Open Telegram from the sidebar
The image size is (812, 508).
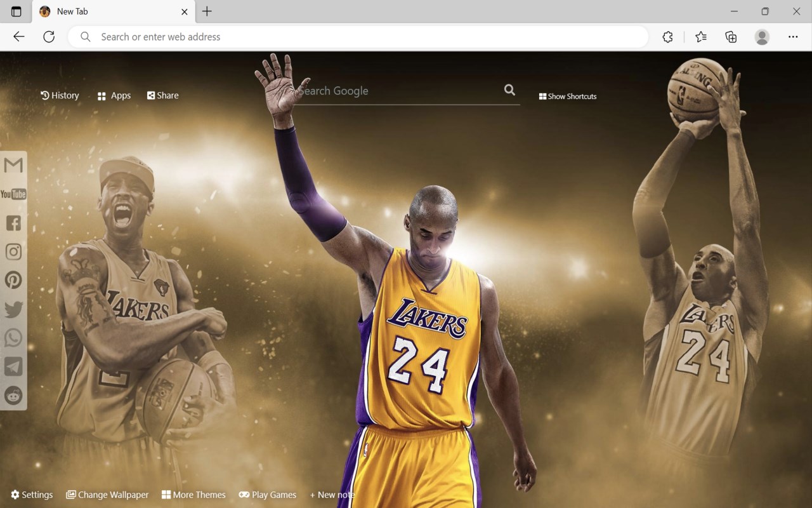tap(13, 366)
